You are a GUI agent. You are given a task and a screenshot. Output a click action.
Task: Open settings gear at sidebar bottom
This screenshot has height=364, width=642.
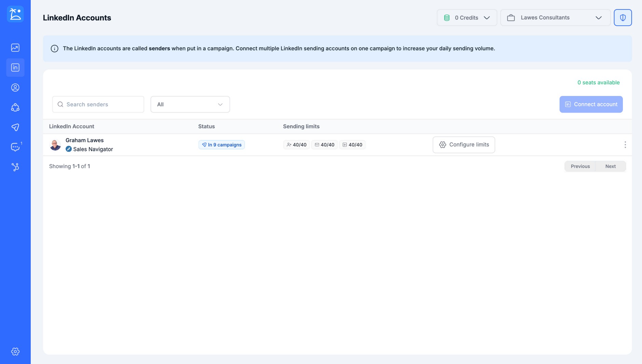point(15,351)
